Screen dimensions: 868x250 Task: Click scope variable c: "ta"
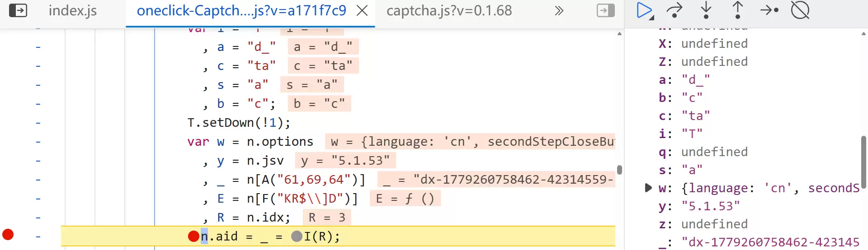coord(684,116)
